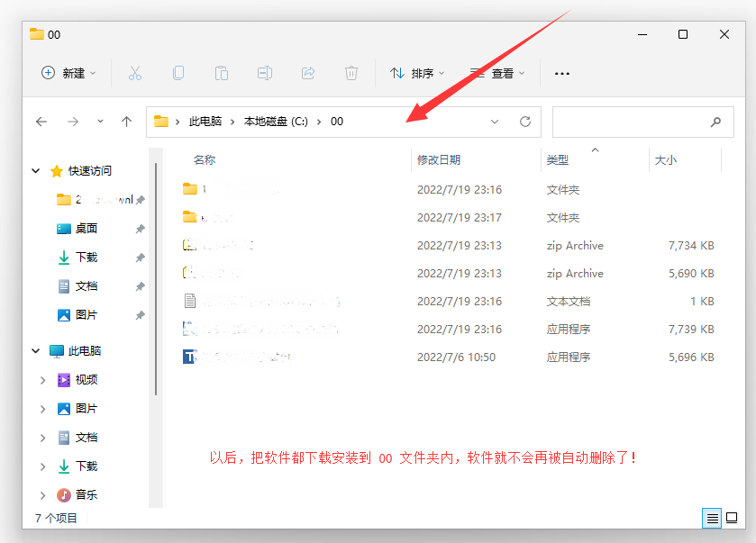Viewport: 756px width, 543px height.
Task: Go up one folder level
Action: coord(126,122)
